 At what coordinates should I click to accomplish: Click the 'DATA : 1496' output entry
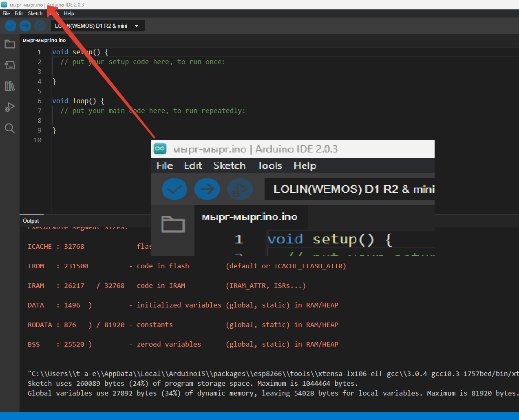click(x=54, y=305)
